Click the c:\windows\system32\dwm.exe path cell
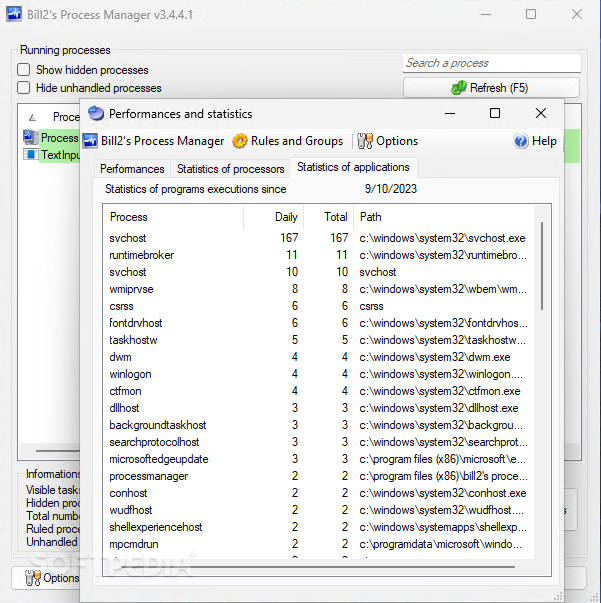The image size is (601, 603). tap(435, 357)
